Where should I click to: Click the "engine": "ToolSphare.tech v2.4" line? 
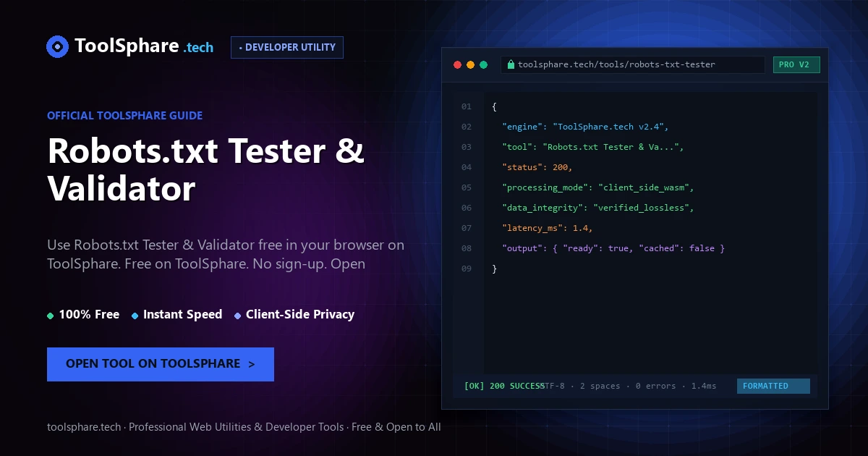pos(586,127)
